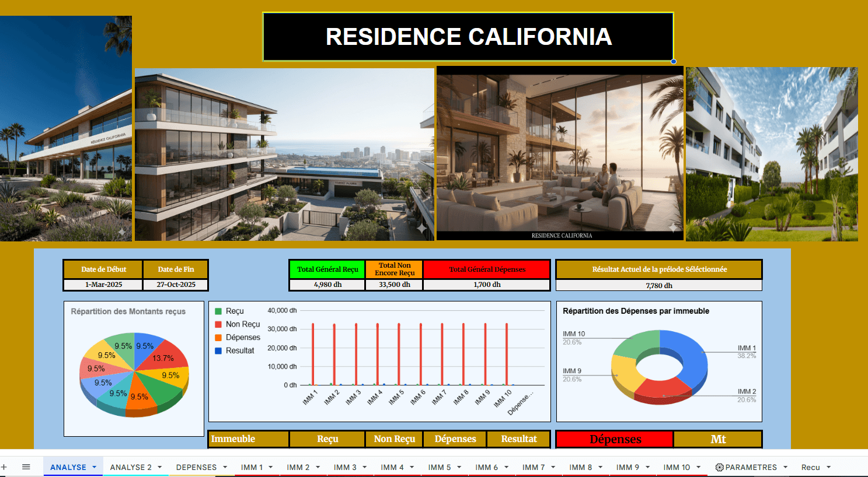Click the blue Resultat legend marker
Screen dimensions: 868x477
[x=218, y=350]
